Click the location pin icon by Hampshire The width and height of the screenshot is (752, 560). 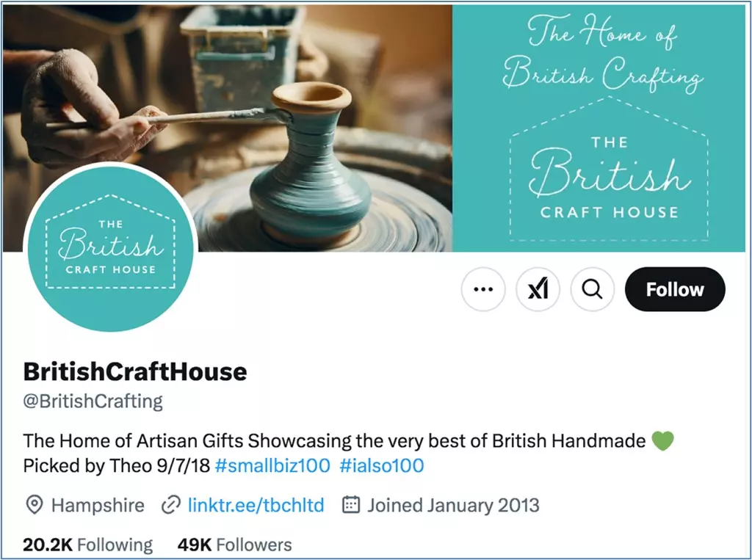click(x=34, y=506)
